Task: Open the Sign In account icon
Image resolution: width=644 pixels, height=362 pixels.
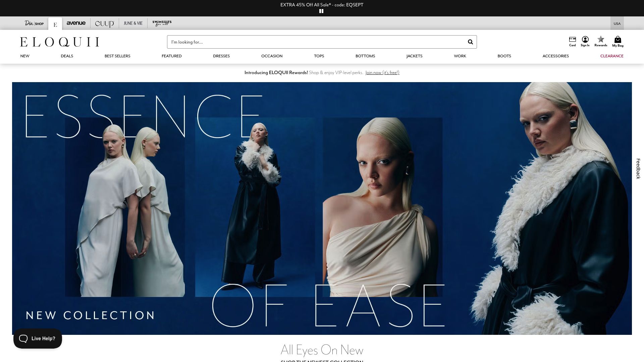Action: click(585, 42)
